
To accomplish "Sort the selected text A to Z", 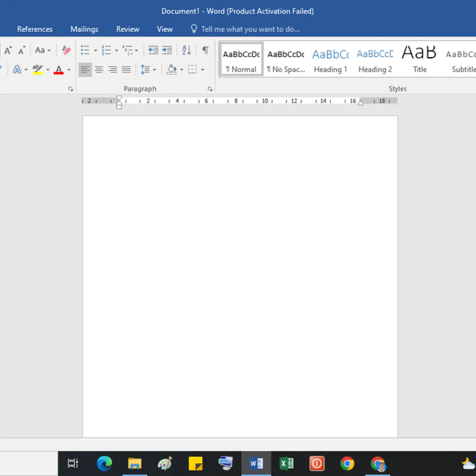I will (x=186, y=50).
